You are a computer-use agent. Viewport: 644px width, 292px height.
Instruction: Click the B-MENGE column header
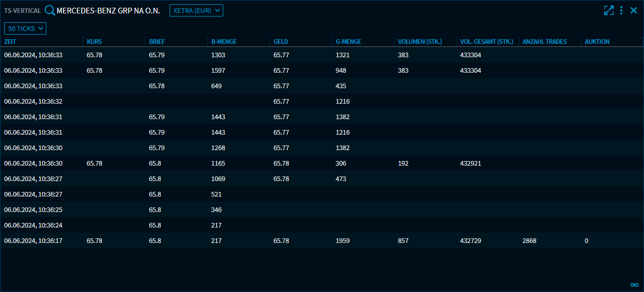pyautogui.click(x=224, y=42)
